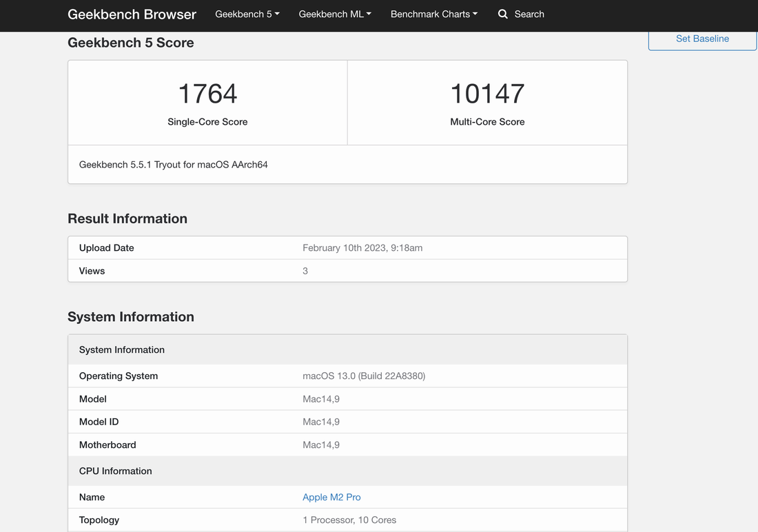Click the Geekbench 5.5.1 Tryout version text

tap(173, 165)
